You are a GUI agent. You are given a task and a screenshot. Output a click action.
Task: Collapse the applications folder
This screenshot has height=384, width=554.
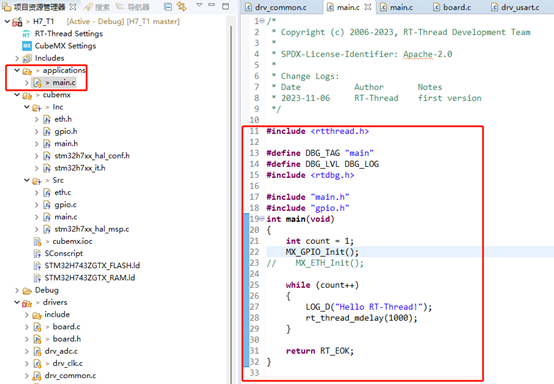pos(17,70)
